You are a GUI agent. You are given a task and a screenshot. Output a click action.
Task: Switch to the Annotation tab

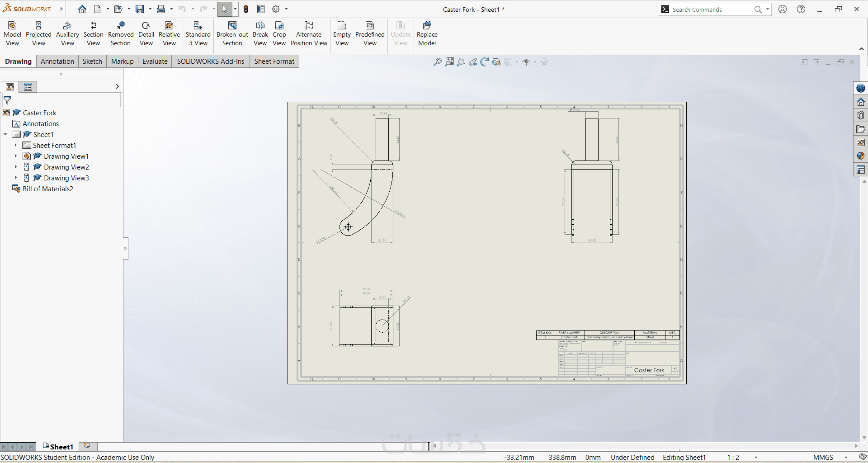coord(57,61)
